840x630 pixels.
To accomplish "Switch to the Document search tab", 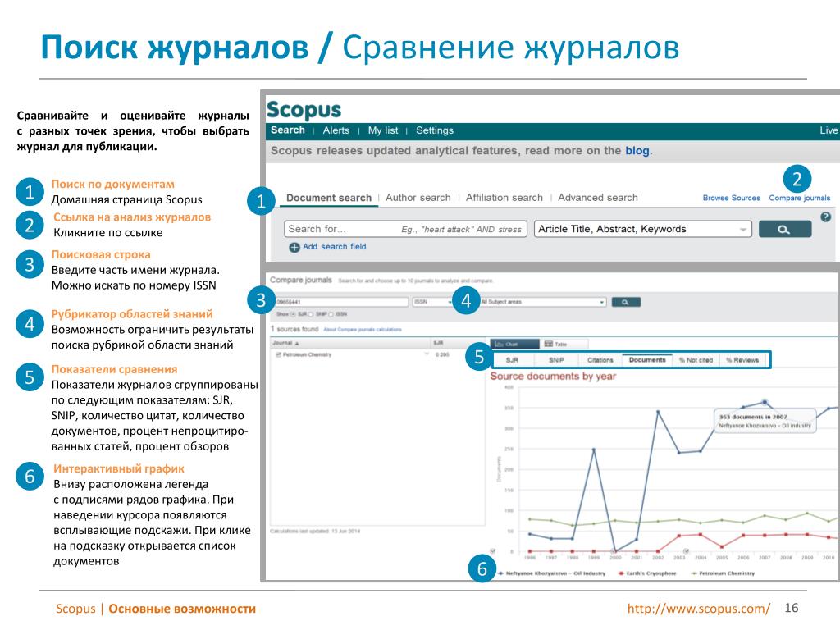I will [x=328, y=198].
